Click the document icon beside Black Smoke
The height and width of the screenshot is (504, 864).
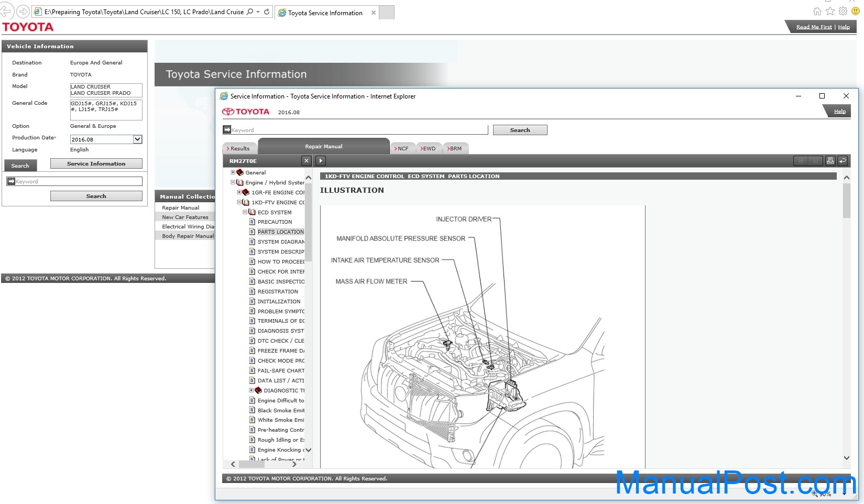click(x=252, y=410)
